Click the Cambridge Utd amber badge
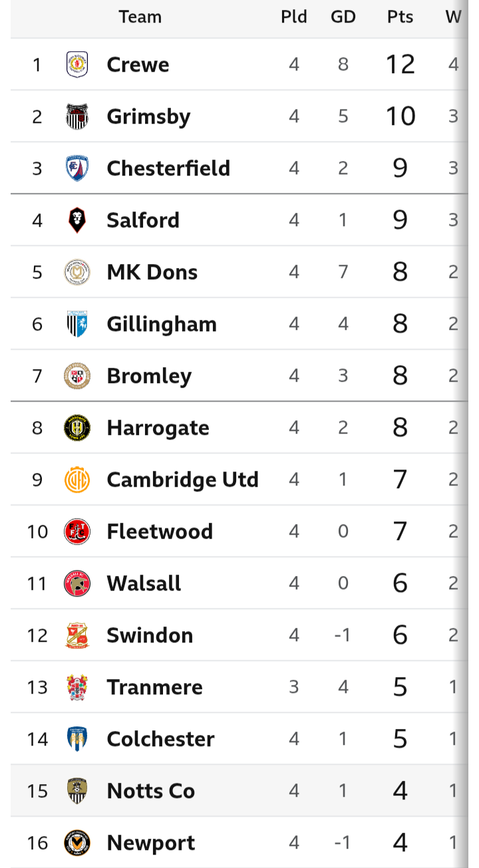 [x=77, y=480]
